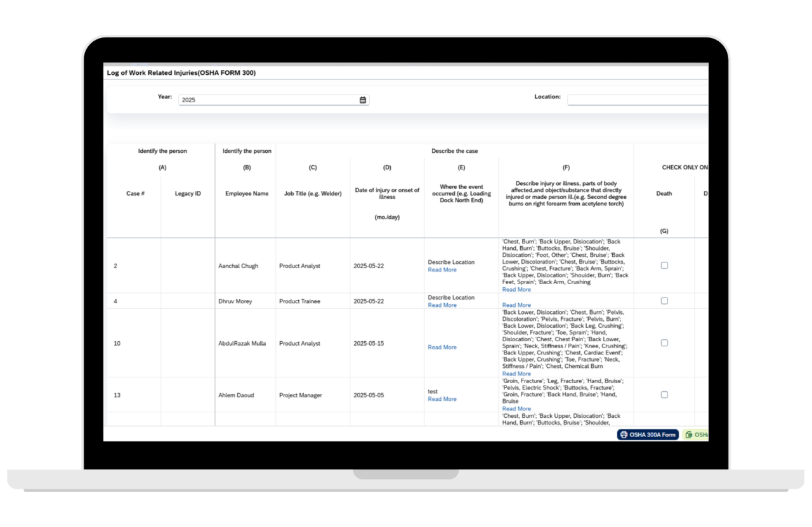Click the Log of Work Related Injuries title
Image resolution: width=812 pixels, height=527 pixels.
181,73
